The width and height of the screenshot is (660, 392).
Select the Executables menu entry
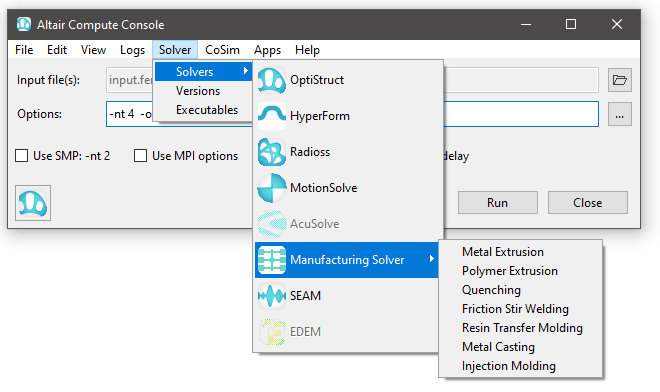coord(204,110)
